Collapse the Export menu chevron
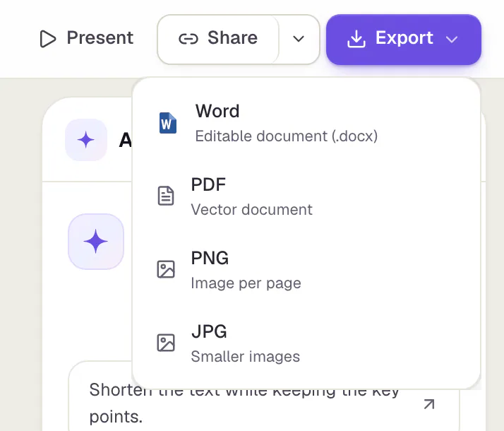 [452, 40]
